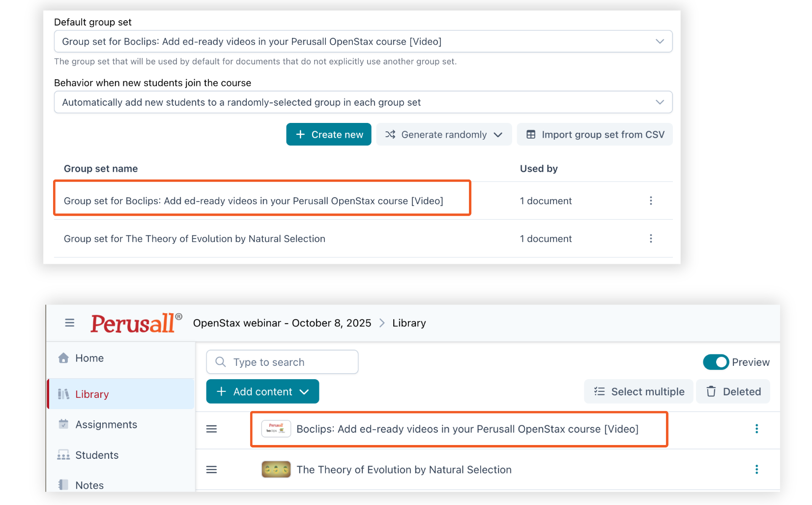Screen dimensions: 812x505
Task: Click the Home house icon in sidebar
Action: [x=63, y=358]
